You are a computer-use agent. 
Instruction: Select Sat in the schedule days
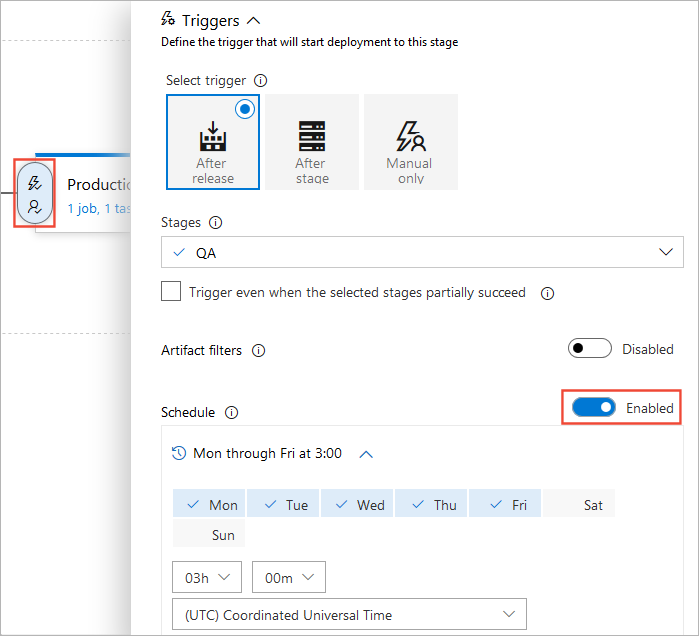[579, 504]
